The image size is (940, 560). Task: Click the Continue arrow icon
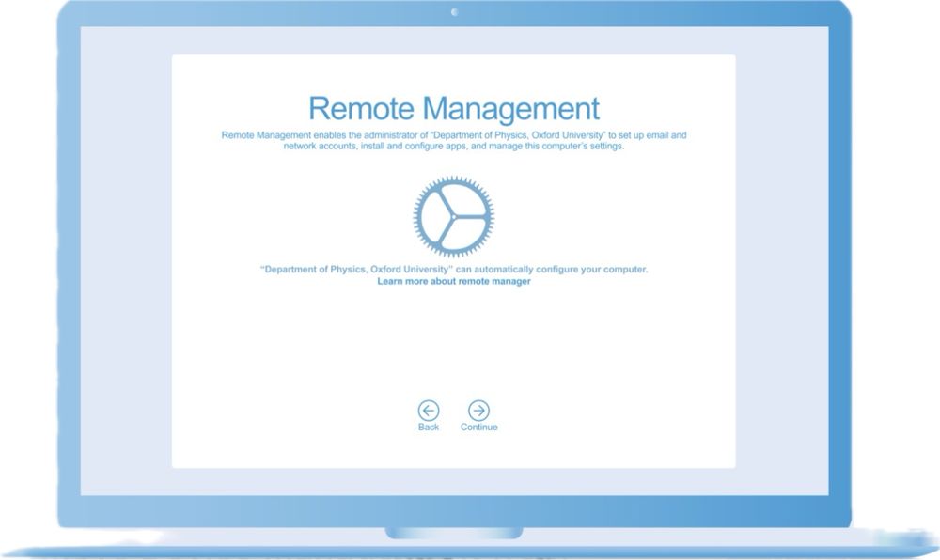[478, 411]
